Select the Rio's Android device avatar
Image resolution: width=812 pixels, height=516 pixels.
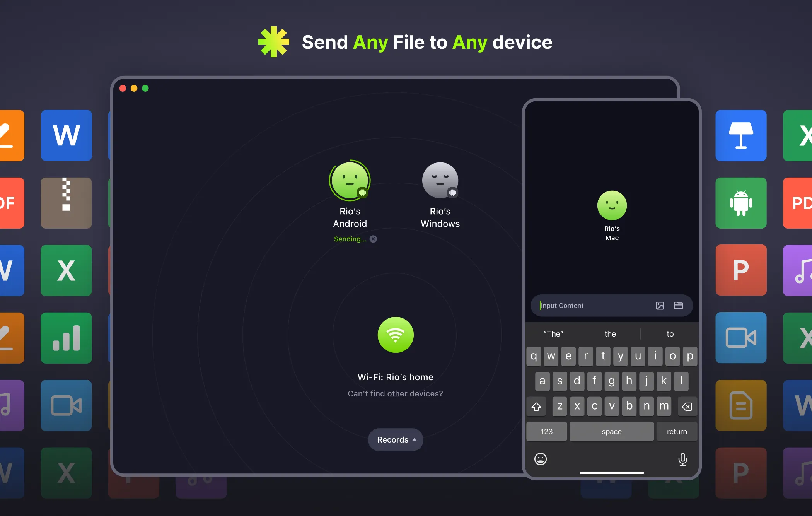click(350, 180)
